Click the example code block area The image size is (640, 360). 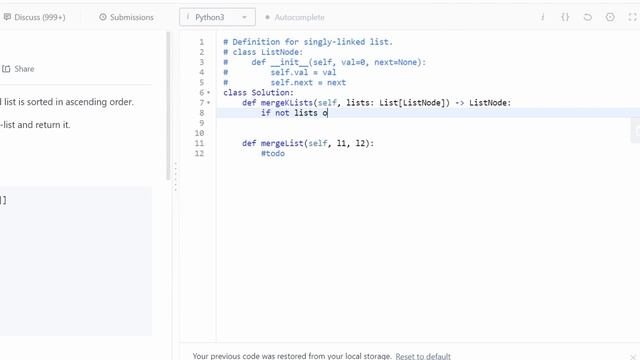tap(76, 261)
